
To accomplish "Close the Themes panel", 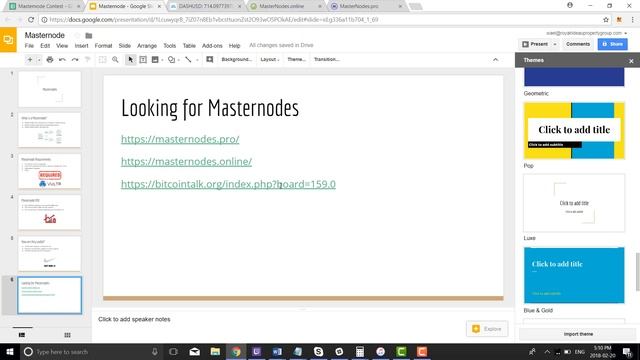I will click(x=631, y=61).
